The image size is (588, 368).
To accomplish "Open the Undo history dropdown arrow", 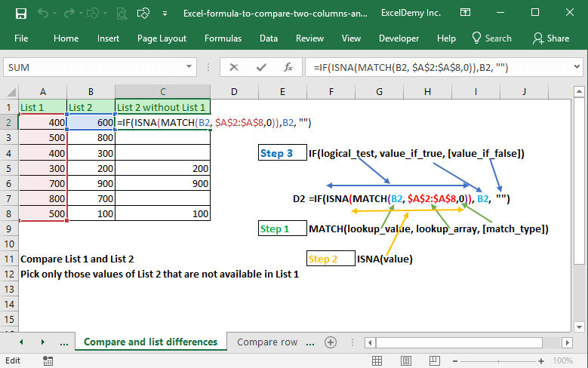I will (x=55, y=14).
